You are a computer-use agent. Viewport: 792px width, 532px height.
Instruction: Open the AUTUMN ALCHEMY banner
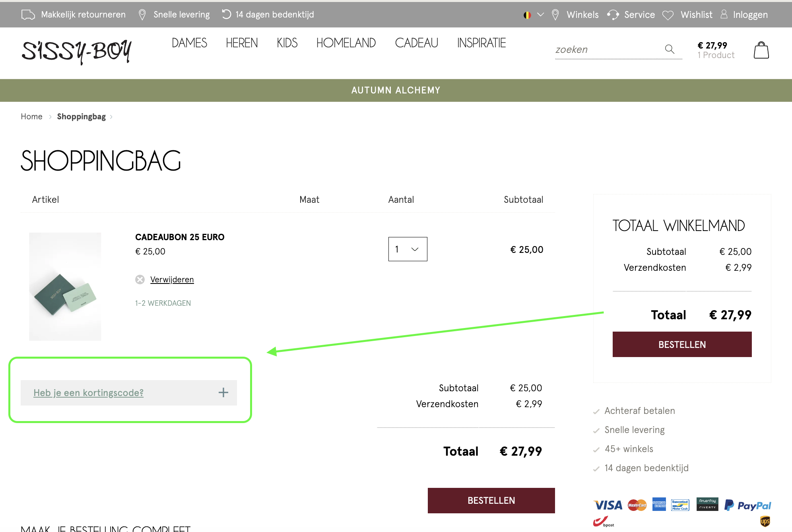[x=396, y=90]
